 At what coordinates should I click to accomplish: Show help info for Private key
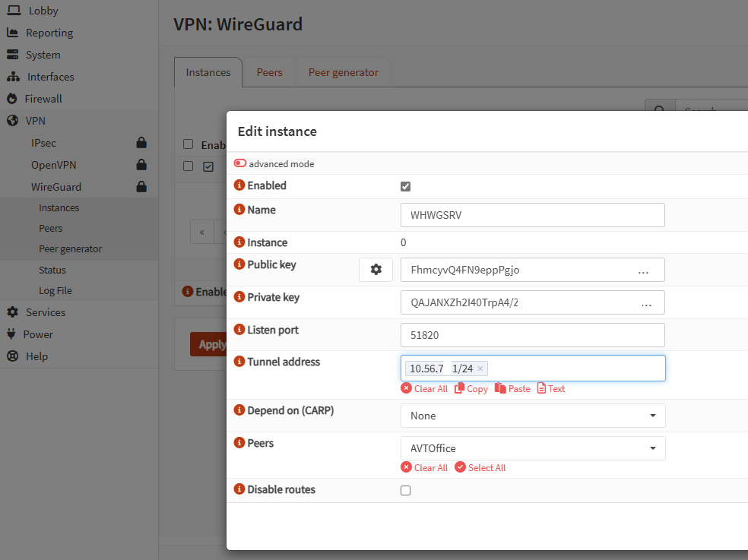point(239,296)
